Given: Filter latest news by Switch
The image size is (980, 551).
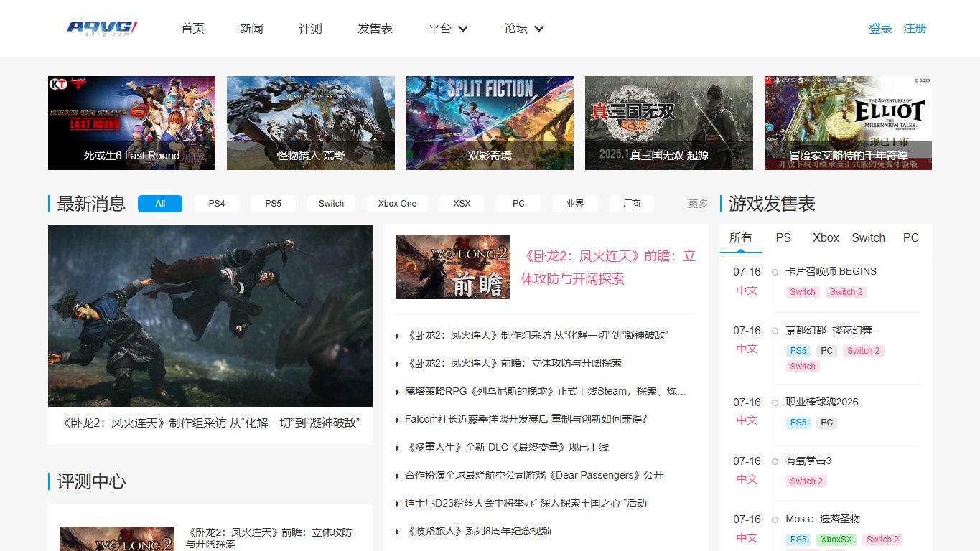Looking at the screenshot, I should coord(331,204).
